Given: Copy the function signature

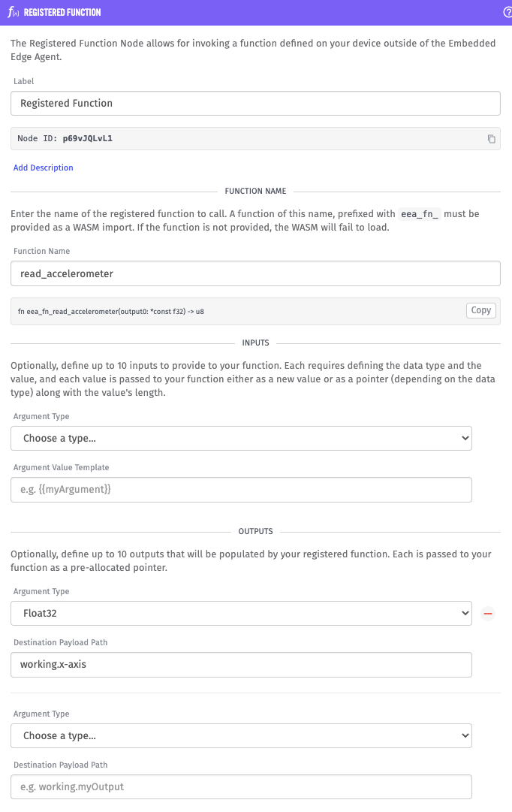Looking at the screenshot, I should coord(481,310).
